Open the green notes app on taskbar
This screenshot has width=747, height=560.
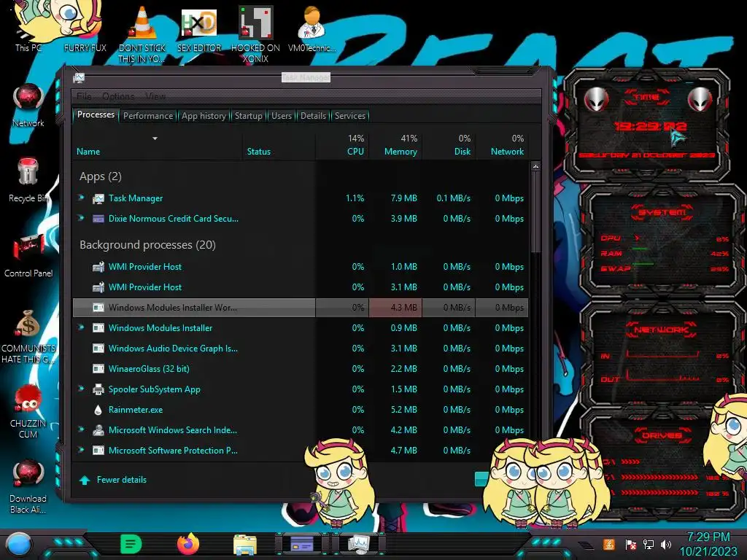(x=131, y=544)
